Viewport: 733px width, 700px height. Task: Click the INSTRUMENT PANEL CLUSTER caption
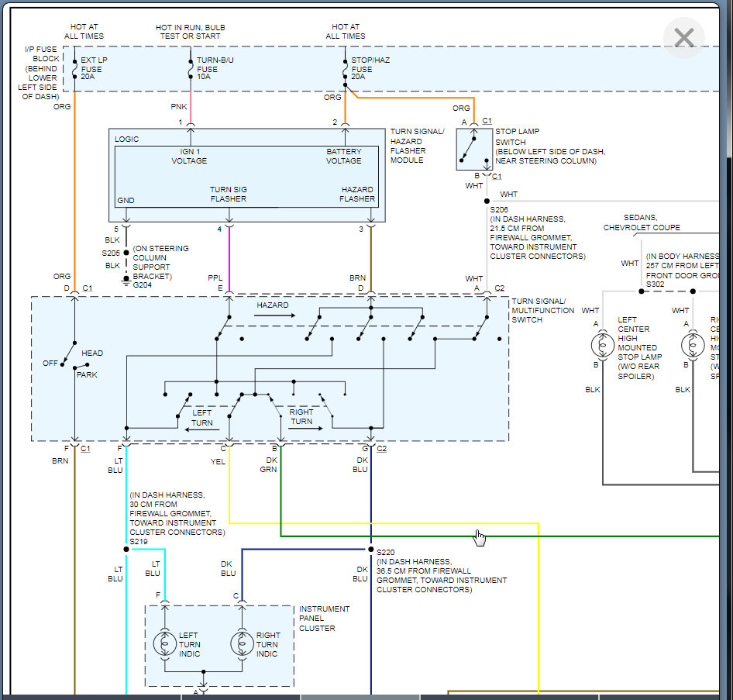point(325,619)
